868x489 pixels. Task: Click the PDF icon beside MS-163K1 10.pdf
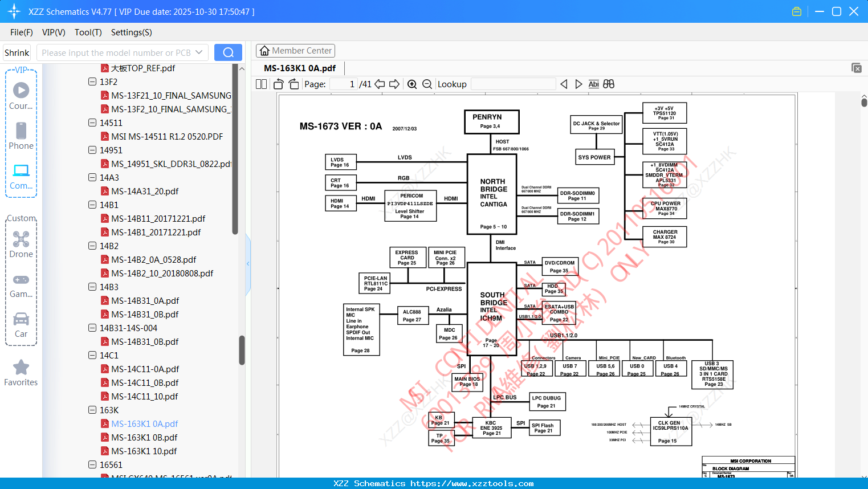click(105, 451)
